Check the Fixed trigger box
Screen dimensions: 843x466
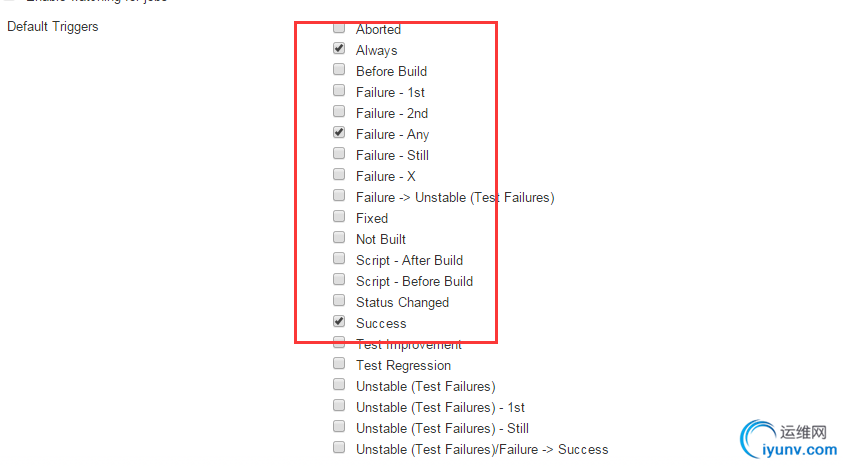pos(339,216)
